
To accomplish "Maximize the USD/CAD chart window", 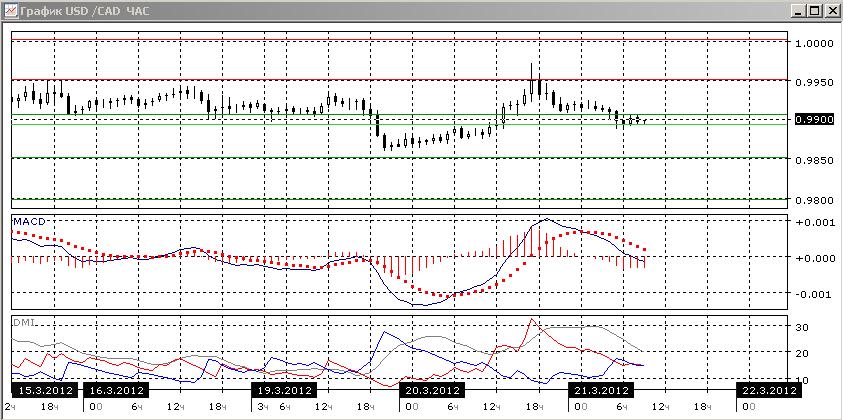I will (816, 10).
